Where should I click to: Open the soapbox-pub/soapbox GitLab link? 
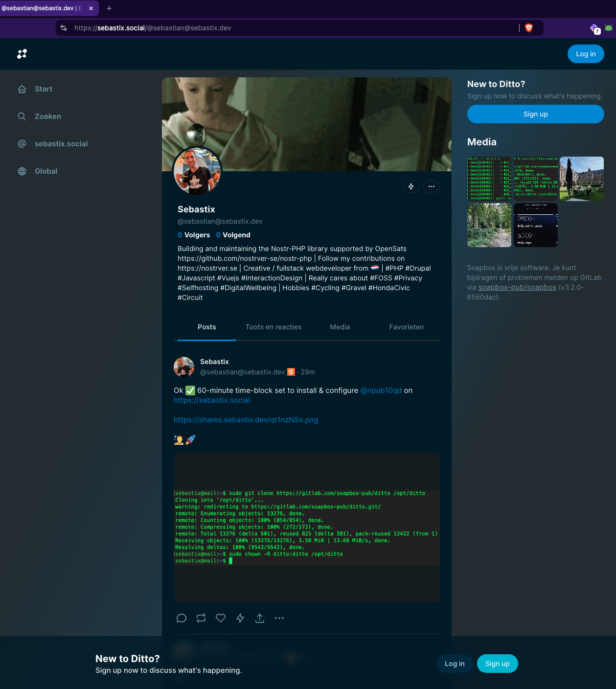tap(517, 287)
